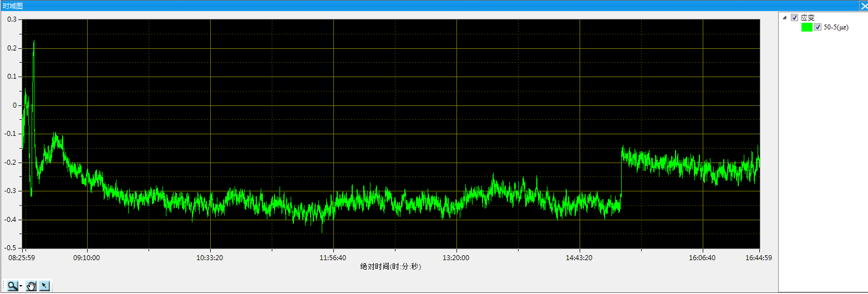
Task: Select the arrow pointer cursor tool
Action: [x=44, y=286]
